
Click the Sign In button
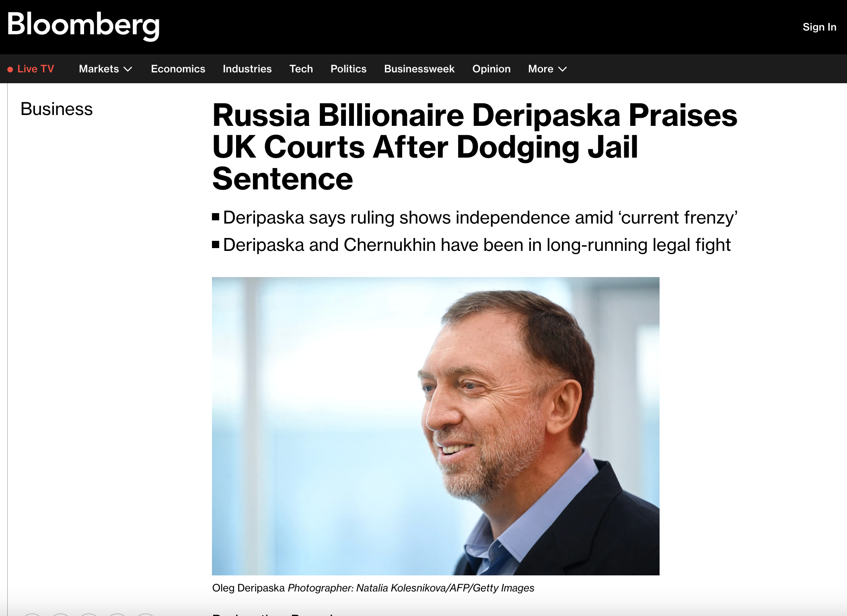(819, 27)
